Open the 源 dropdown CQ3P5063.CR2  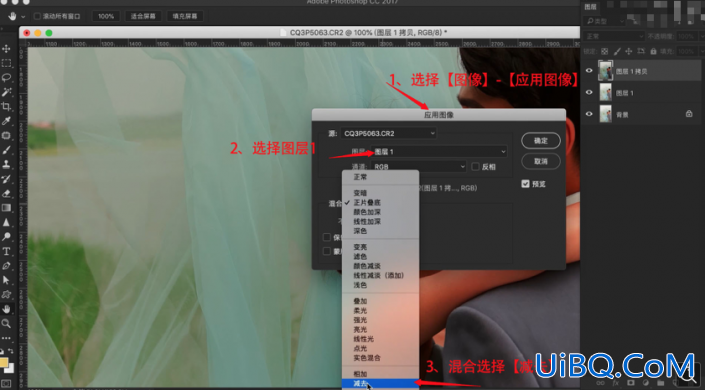pyautogui.click(x=388, y=133)
